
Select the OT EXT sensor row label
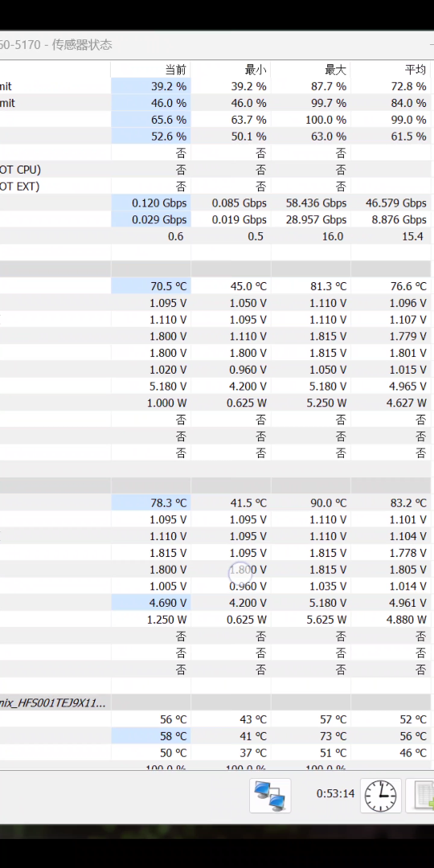[20, 186]
